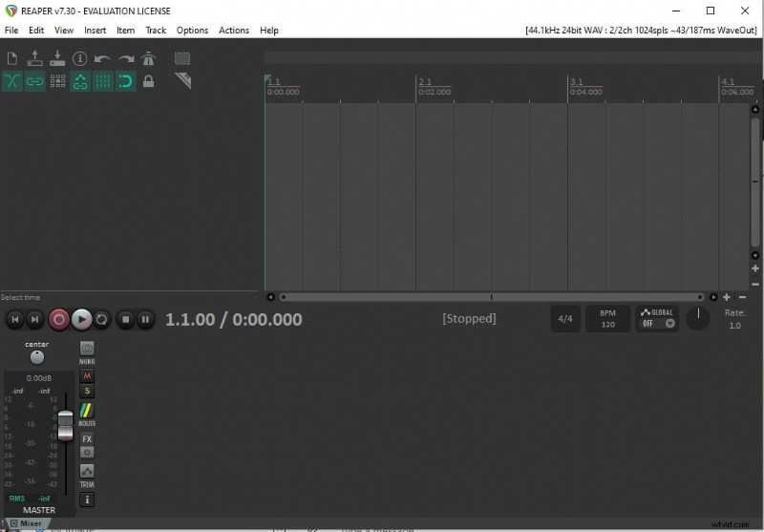Click the master volume fader handle

click(x=65, y=426)
